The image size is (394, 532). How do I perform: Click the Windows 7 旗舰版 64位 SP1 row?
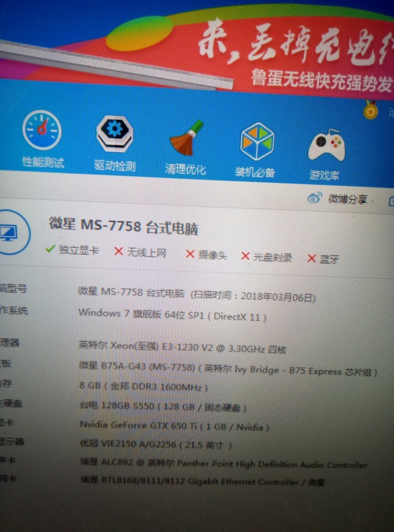pos(172,315)
